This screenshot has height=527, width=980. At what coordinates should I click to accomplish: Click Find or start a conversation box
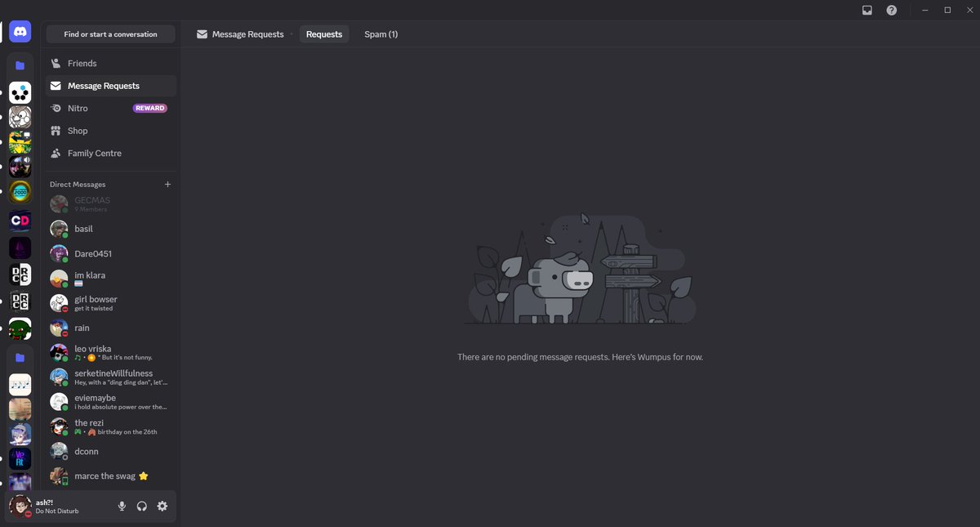tap(111, 34)
